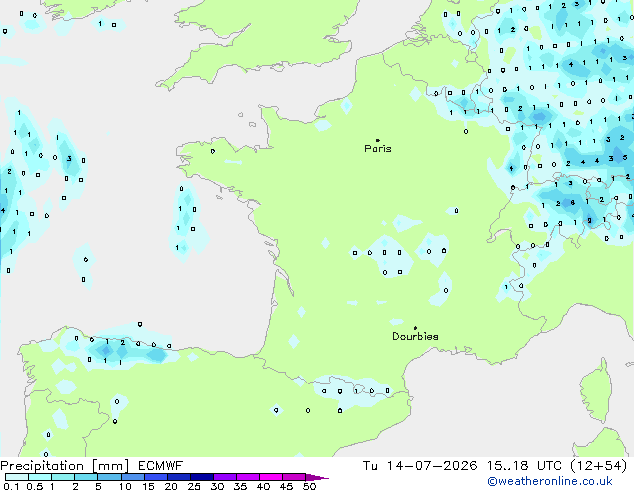
Task: Click the legend value '25'
Action: [x=194, y=486]
